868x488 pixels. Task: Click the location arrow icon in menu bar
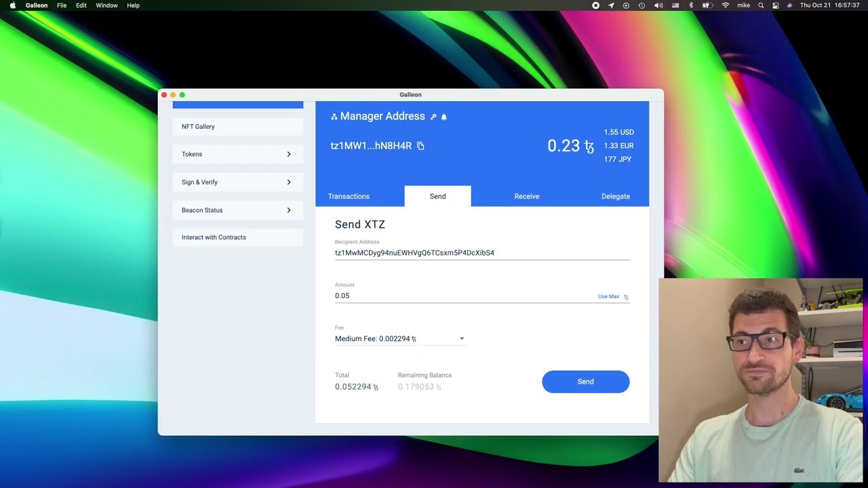pos(611,5)
